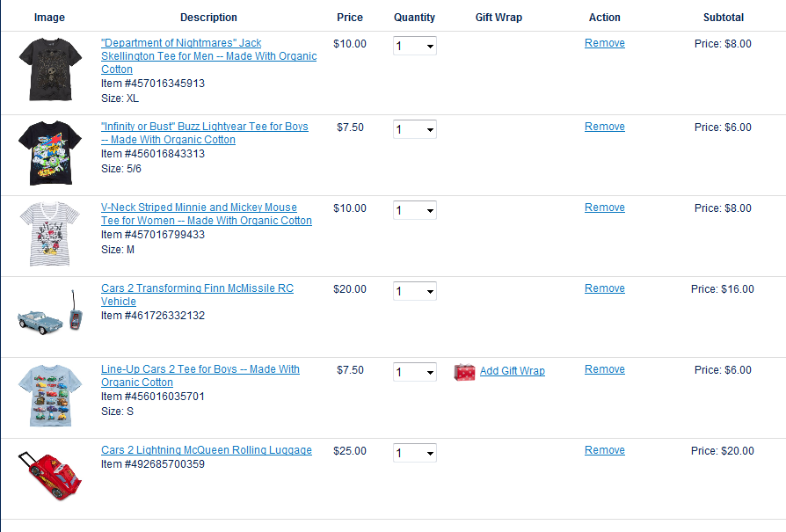The height and width of the screenshot is (532, 786).
Task: Click the Buzz Lightyear tee product image
Action: 49,153
